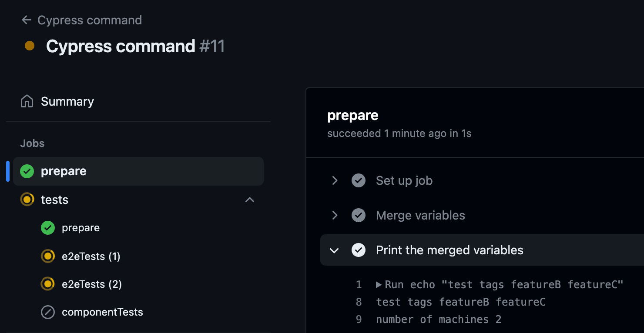Expand the Set up job step
This screenshot has width=644, height=333.
(x=334, y=180)
